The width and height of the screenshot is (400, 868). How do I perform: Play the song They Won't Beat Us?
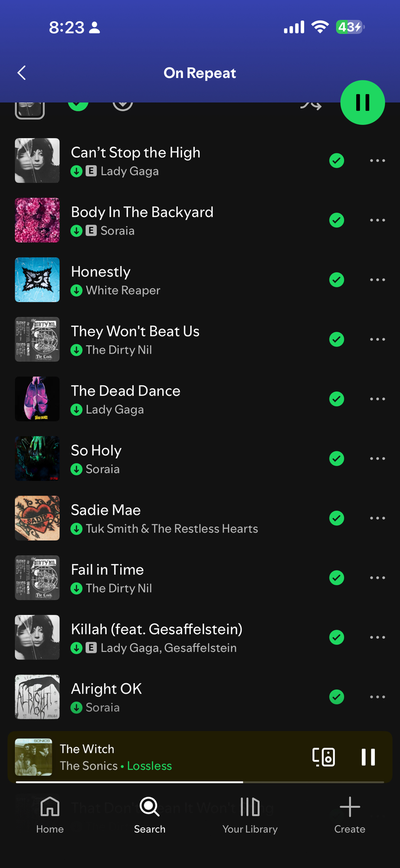click(135, 332)
